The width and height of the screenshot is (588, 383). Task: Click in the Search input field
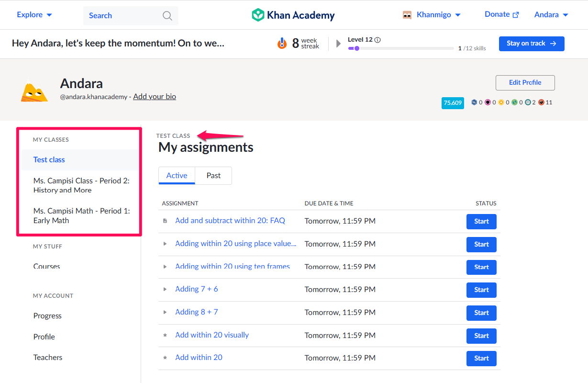(x=131, y=16)
